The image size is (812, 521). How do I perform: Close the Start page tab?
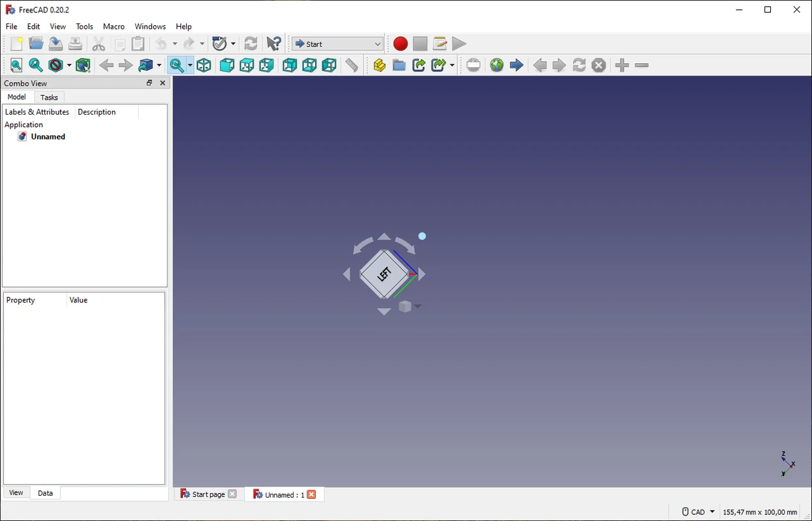pyautogui.click(x=232, y=494)
